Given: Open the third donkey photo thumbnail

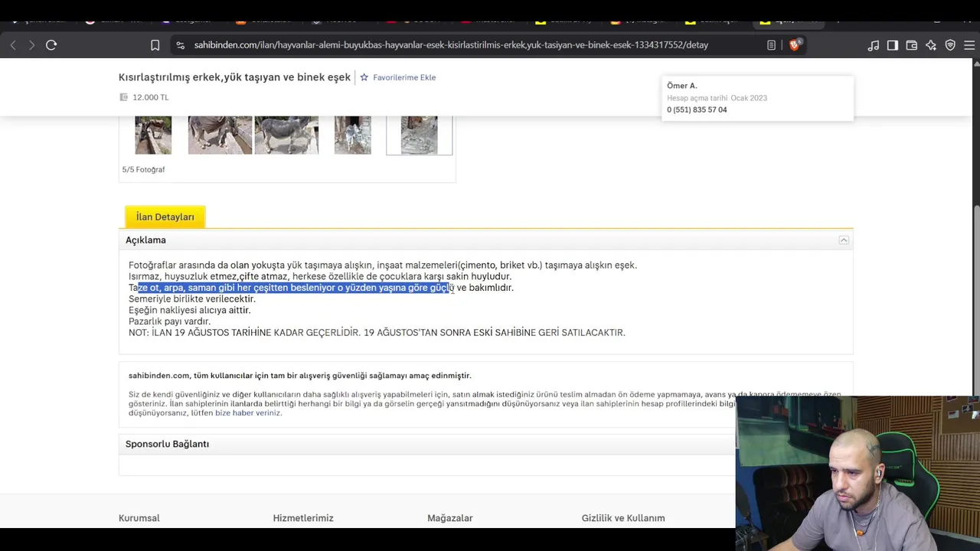Looking at the screenshot, I should pos(286,135).
